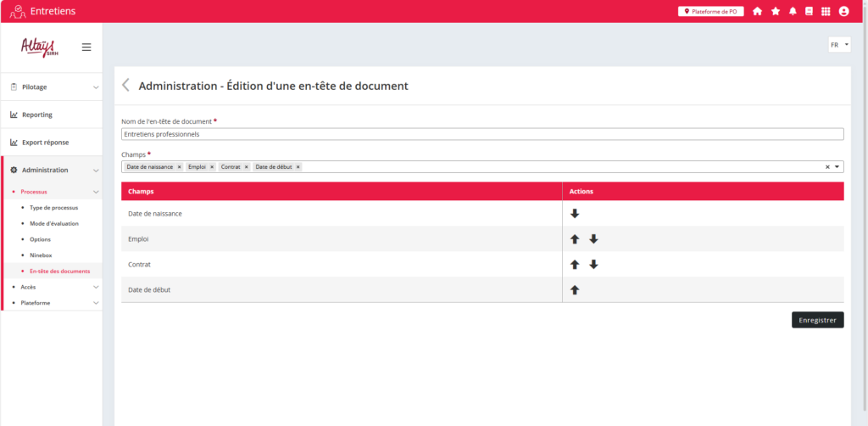This screenshot has height=426, width=868.
Task: Click the Enregistrer button
Action: coord(817,320)
